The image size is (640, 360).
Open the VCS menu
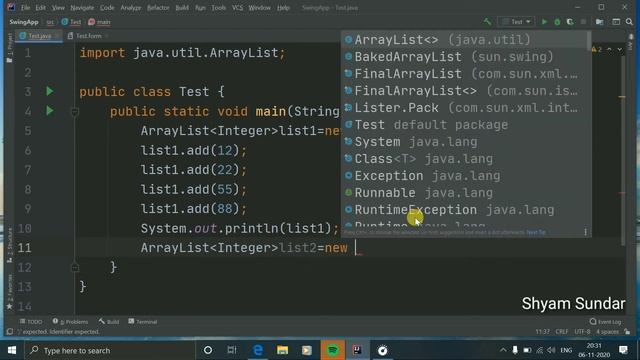click(x=237, y=7)
